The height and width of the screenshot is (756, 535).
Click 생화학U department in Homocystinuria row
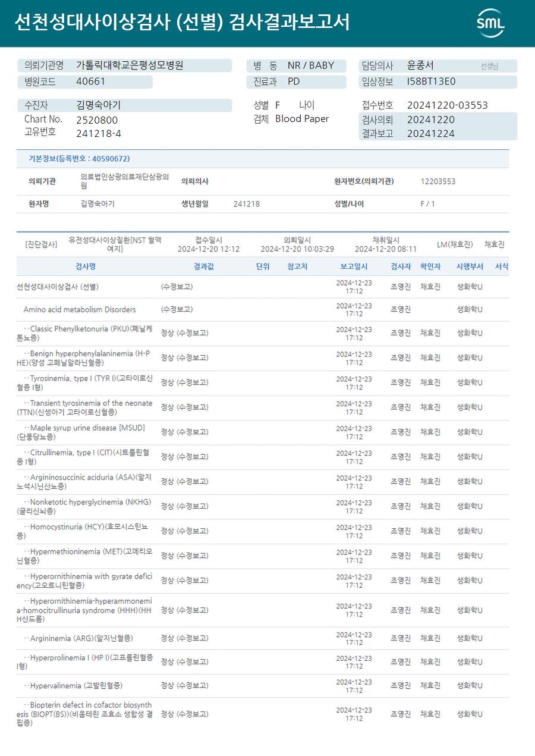470,531
